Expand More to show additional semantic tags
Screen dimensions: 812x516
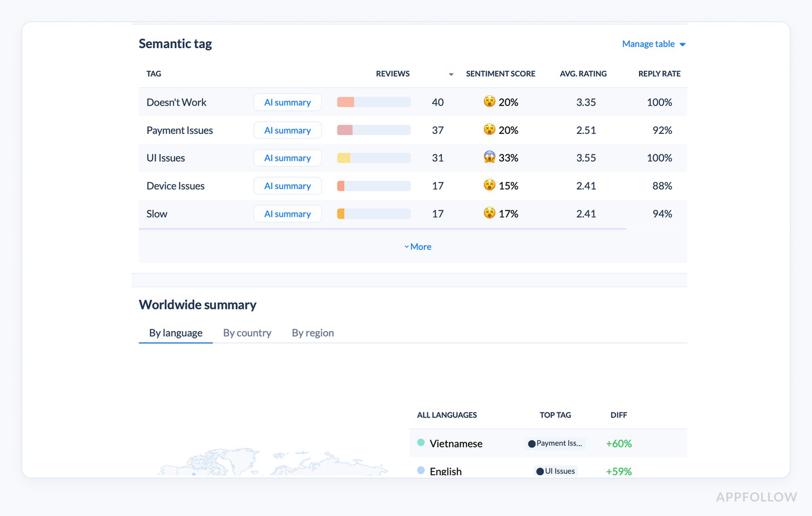click(x=418, y=246)
